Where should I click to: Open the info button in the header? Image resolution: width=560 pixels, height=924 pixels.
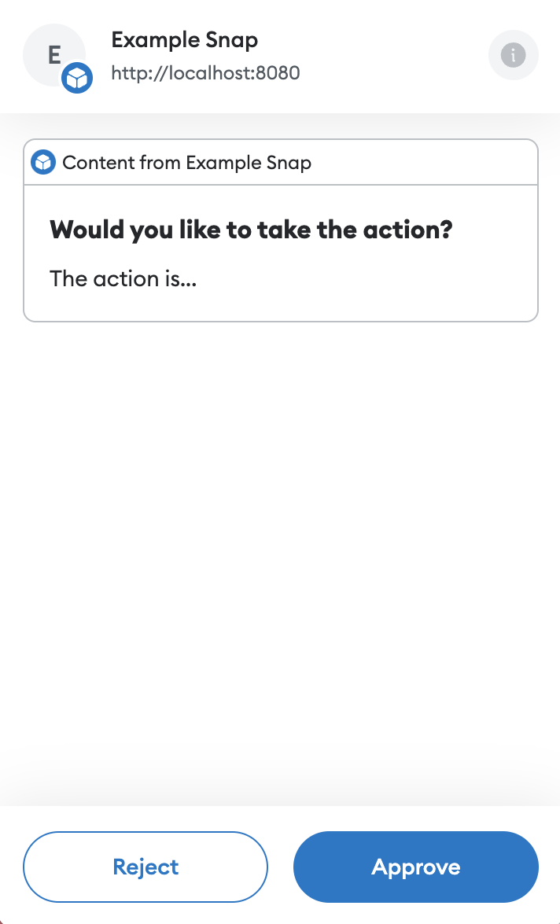coord(513,55)
